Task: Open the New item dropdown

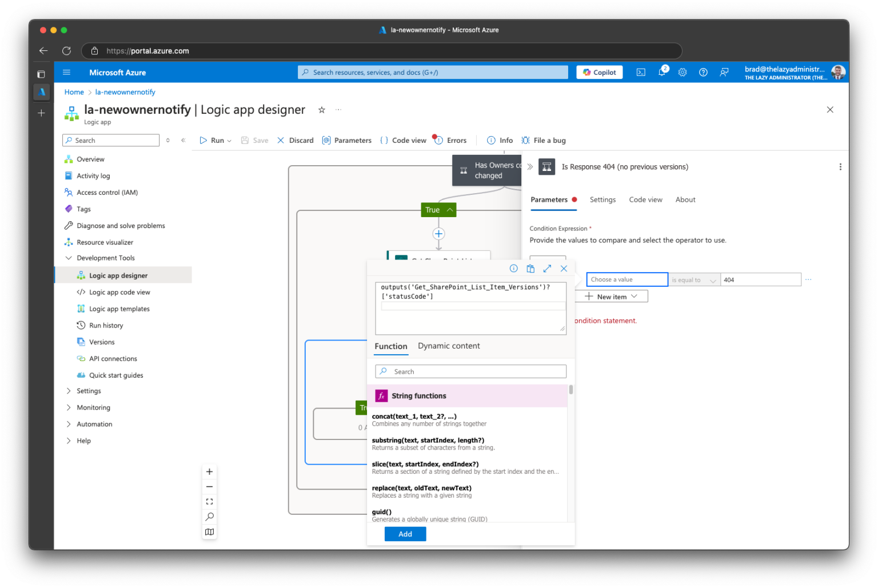Action: (x=612, y=297)
